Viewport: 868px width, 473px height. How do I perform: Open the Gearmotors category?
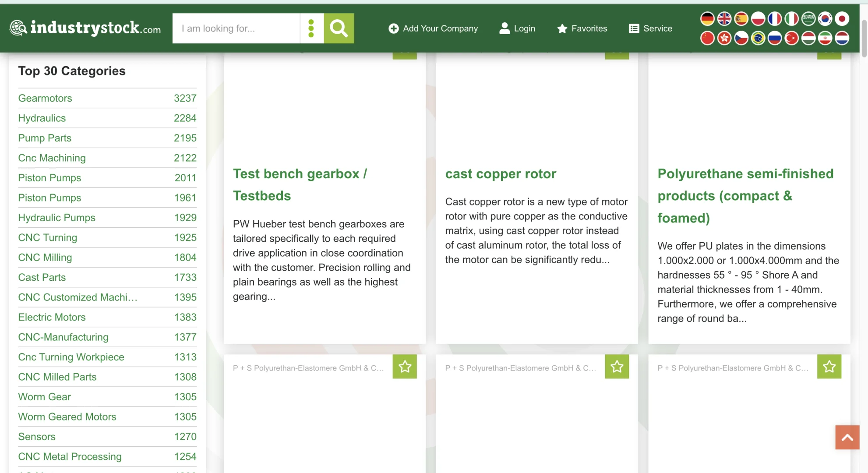click(x=45, y=98)
